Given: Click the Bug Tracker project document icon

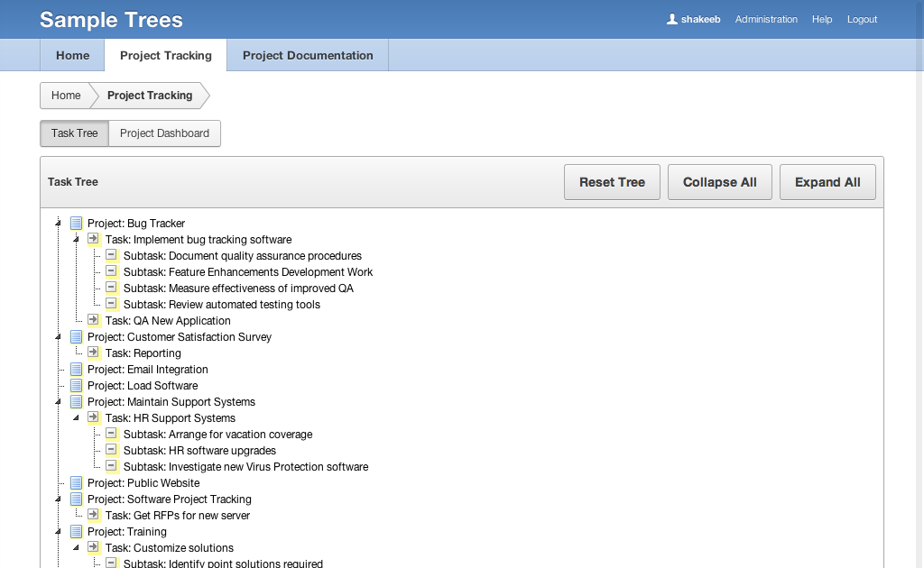Looking at the screenshot, I should 76,224.
